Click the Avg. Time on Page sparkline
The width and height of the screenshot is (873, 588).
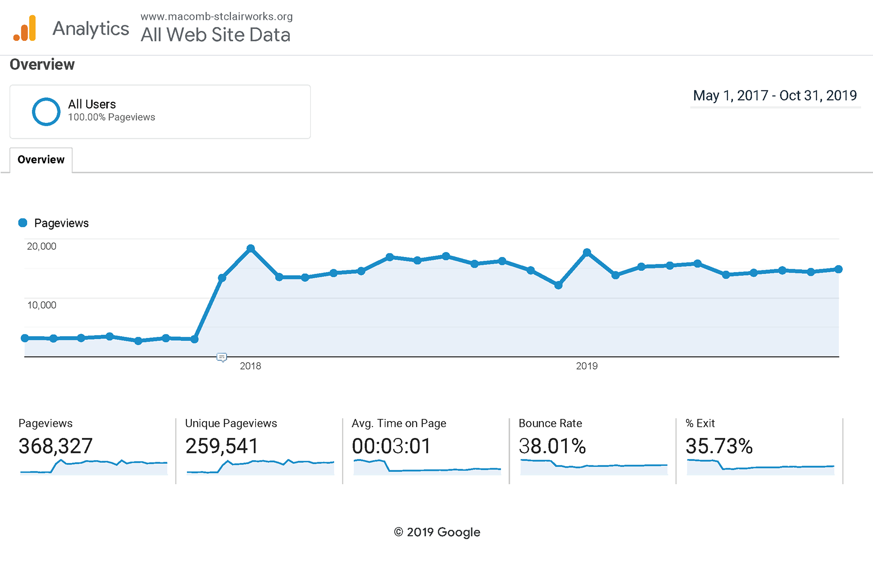point(427,467)
